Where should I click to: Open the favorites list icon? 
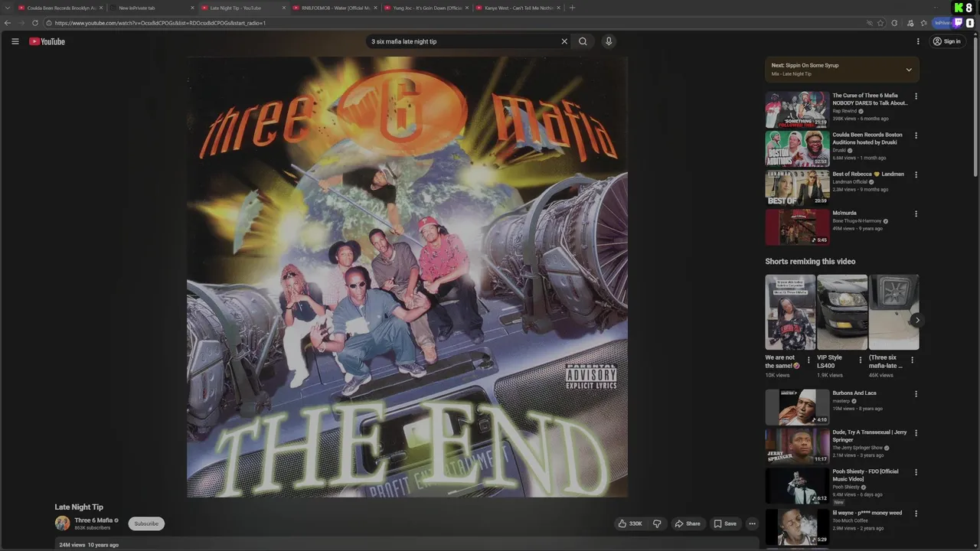coord(924,23)
